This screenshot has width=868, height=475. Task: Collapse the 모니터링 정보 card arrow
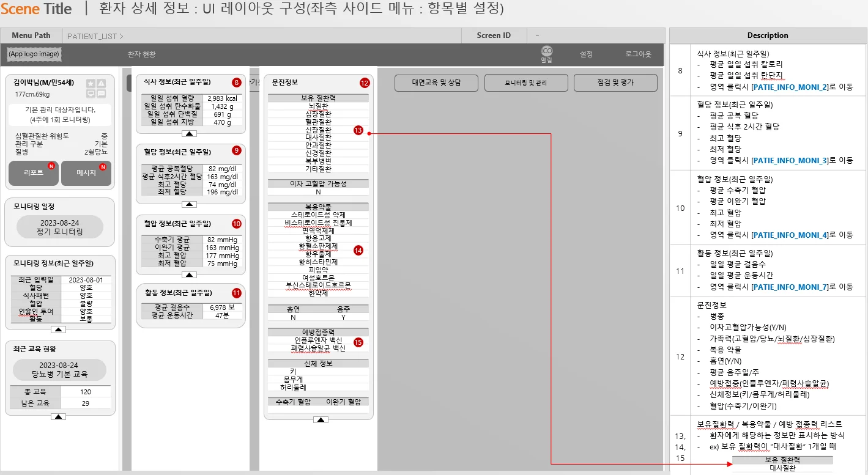(58, 329)
